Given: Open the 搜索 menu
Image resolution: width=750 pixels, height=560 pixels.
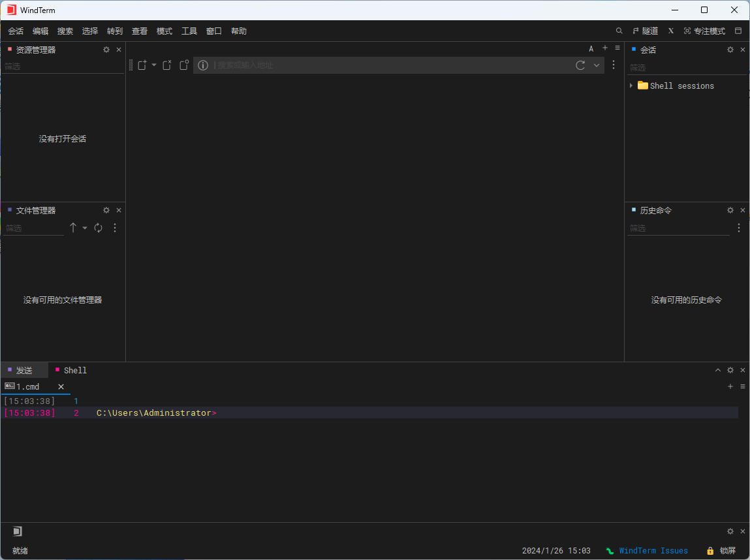Looking at the screenshot, I should (x=65, y=31).
